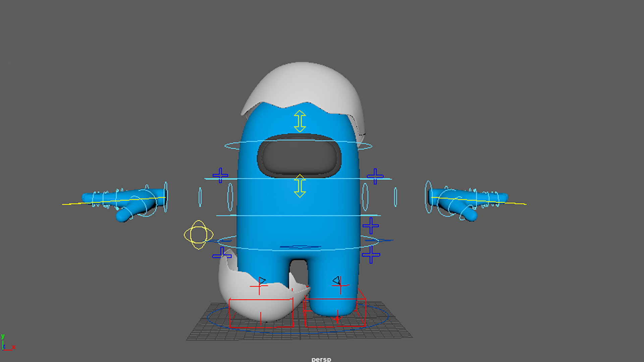
Task: Select the yellow double-arrow control below the visor
Action: point(300,186)
